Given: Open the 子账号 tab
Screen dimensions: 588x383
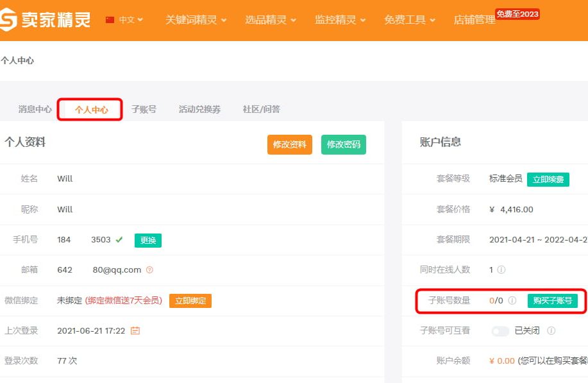Looking at the screenshot, I should (144, 109).
